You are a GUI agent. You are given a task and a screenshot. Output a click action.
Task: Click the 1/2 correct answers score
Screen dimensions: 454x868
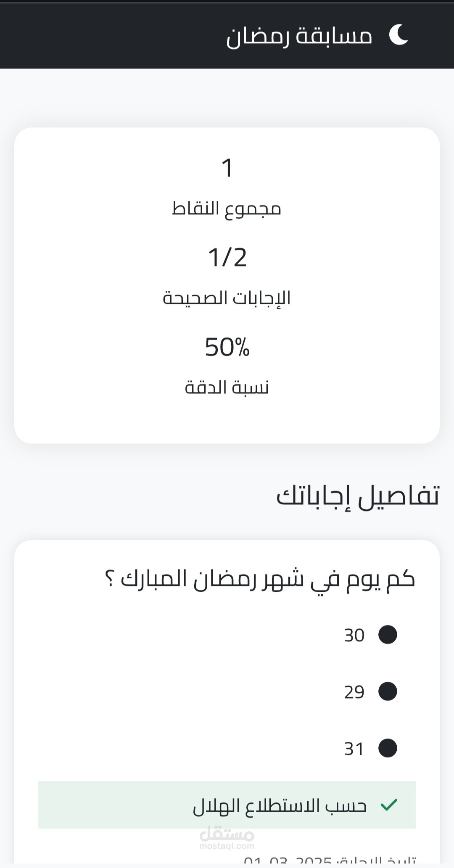(x=227, y=257)
